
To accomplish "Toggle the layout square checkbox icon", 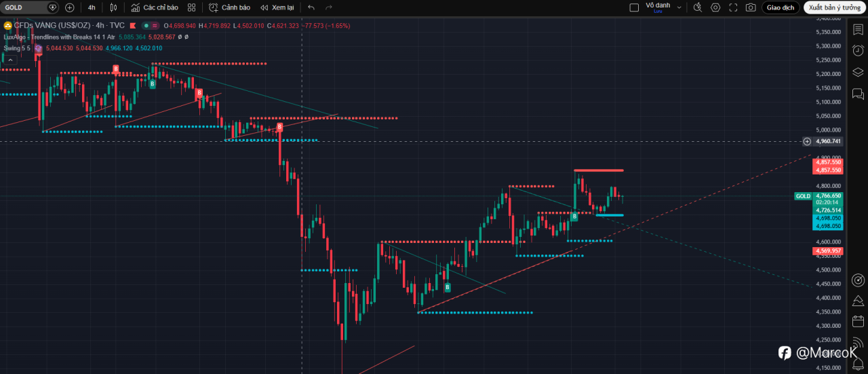I will 634,7.
